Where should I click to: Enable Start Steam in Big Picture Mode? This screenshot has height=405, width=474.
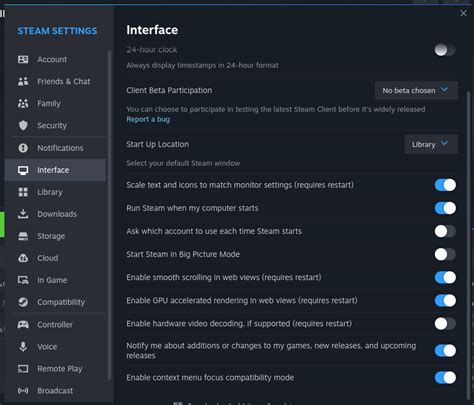pyautogui.click(x=445, y=254)
